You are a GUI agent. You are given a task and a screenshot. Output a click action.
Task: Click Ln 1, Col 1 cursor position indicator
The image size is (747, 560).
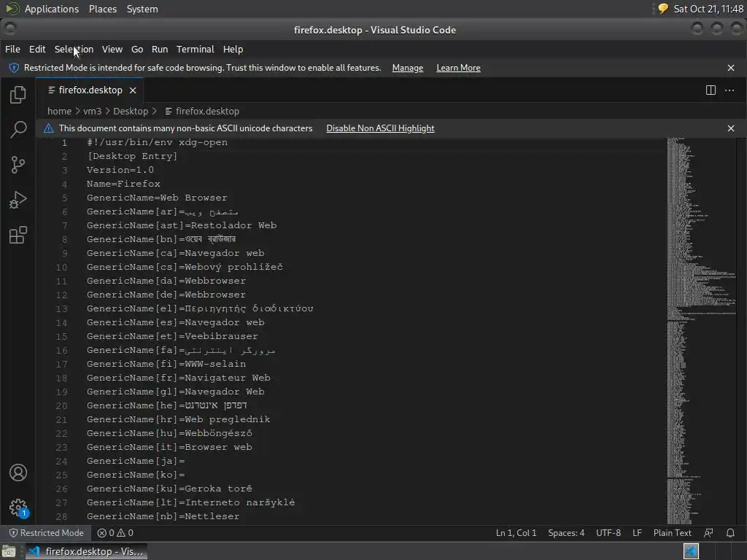tap(516, 533)
